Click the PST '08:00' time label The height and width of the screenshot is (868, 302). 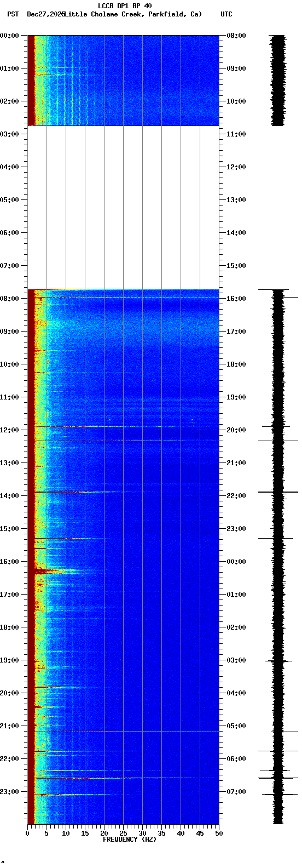pos(9,299)
